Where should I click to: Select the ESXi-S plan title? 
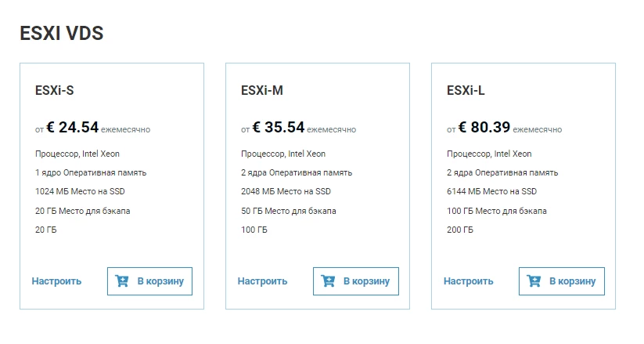(54, 91)
